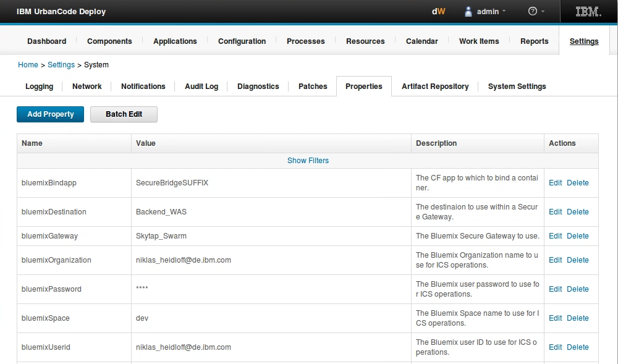Expand the help menu dropdown arrow

pyautogui.click(x=543, y=11)
